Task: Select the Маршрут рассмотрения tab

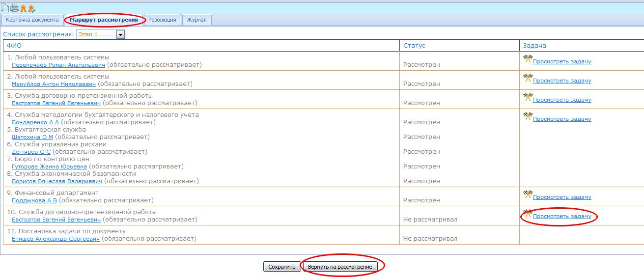Action: (x=104, y=20)
